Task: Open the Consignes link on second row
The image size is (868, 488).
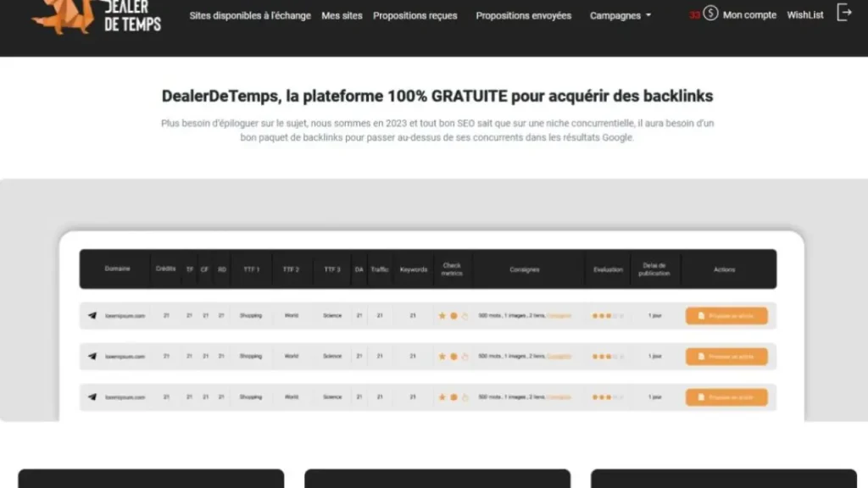Action: click(559, 357)
